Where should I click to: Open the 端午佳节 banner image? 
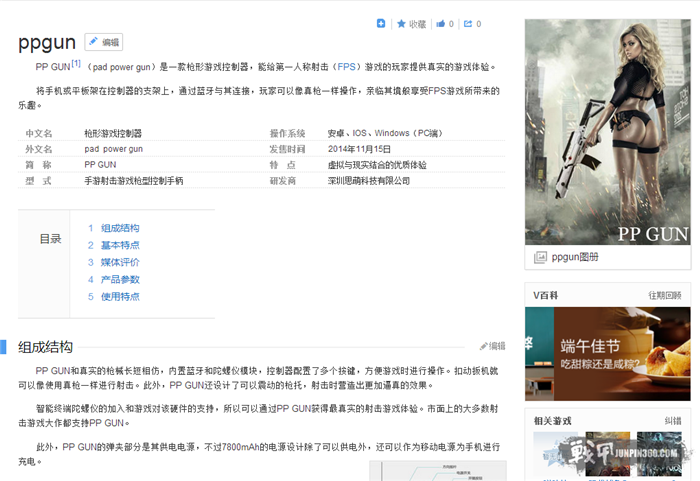click(x=607, y=353)
